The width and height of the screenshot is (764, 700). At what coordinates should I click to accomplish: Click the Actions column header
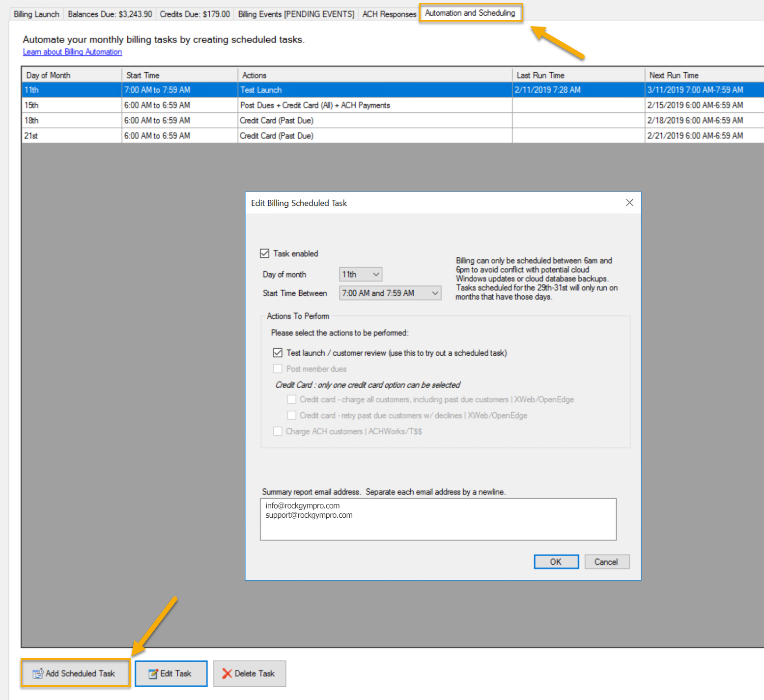(375, 75)
